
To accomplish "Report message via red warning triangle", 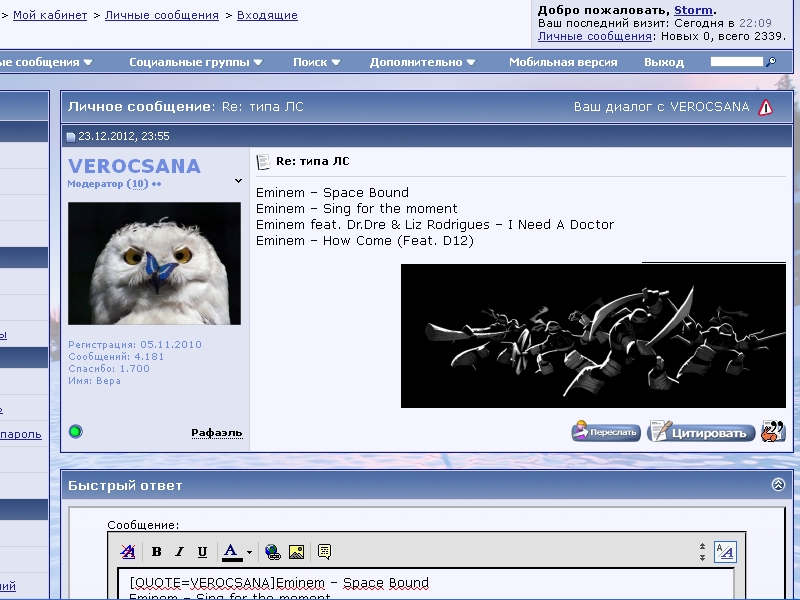I will [765, 107].
